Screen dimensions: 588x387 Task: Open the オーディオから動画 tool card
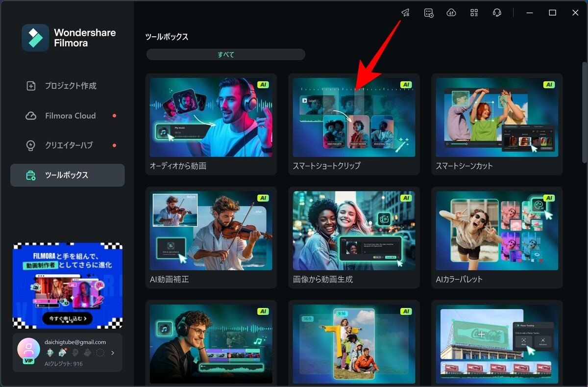[211, 124]
